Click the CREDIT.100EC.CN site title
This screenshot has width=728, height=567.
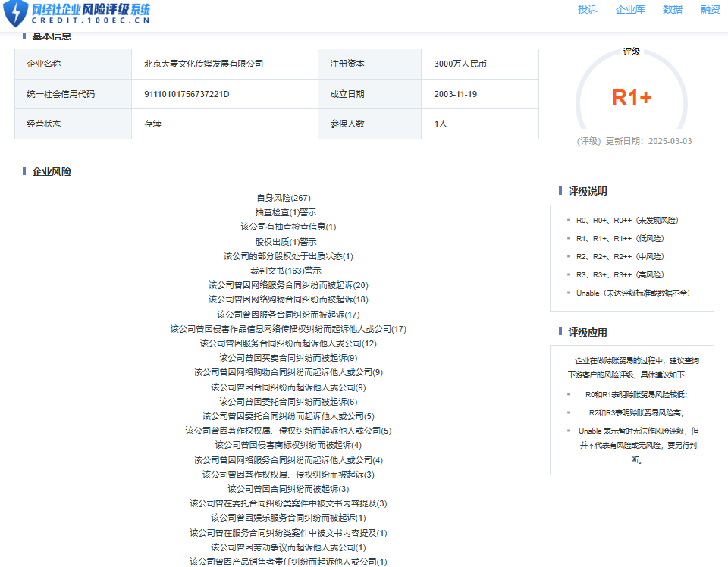tap(91, 20)
